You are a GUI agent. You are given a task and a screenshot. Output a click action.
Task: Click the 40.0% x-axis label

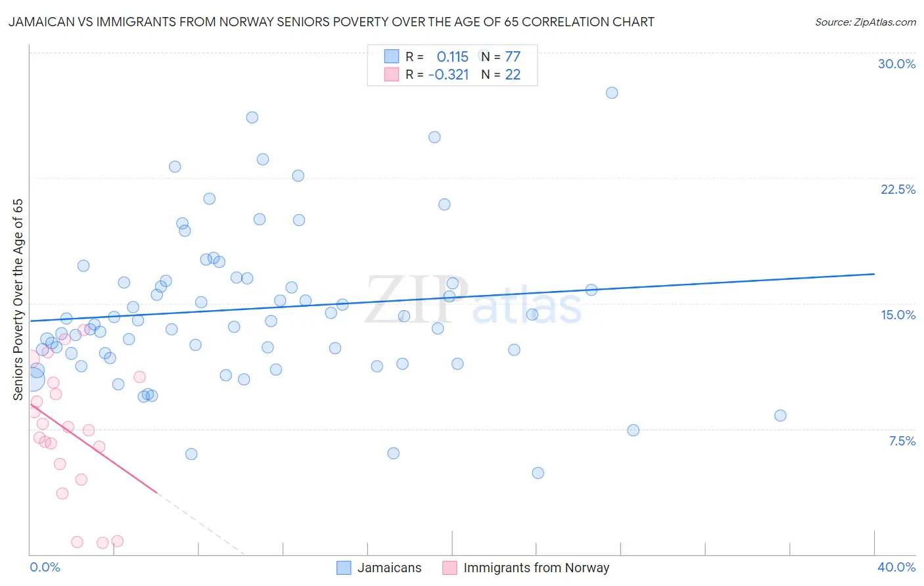click(x=896, y=567)
